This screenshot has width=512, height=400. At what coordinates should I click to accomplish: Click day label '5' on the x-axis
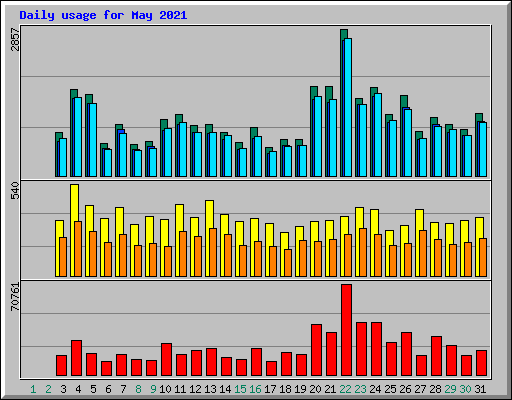93,389
